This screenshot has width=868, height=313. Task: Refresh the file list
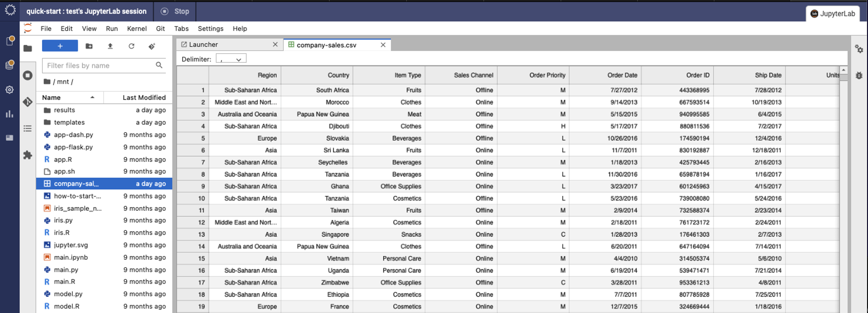pyautogui.click(x=131, y=46)
